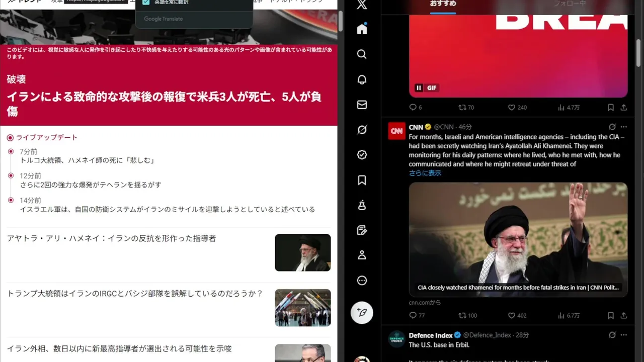Switch to the フォロー中 tab
Viewport: 644px width, 362px height.
coord(570,4)
